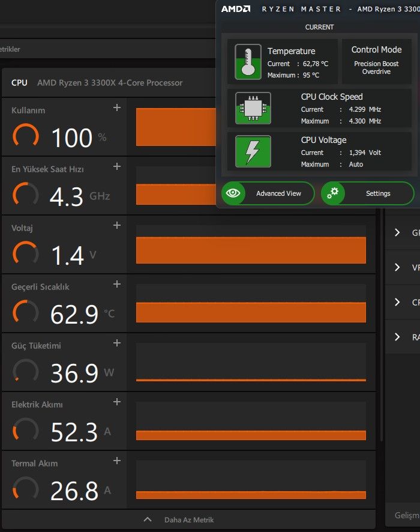This screenshot has width=420, height=532.
Task: Expand the VF section chevron
Action: (397, 267)
